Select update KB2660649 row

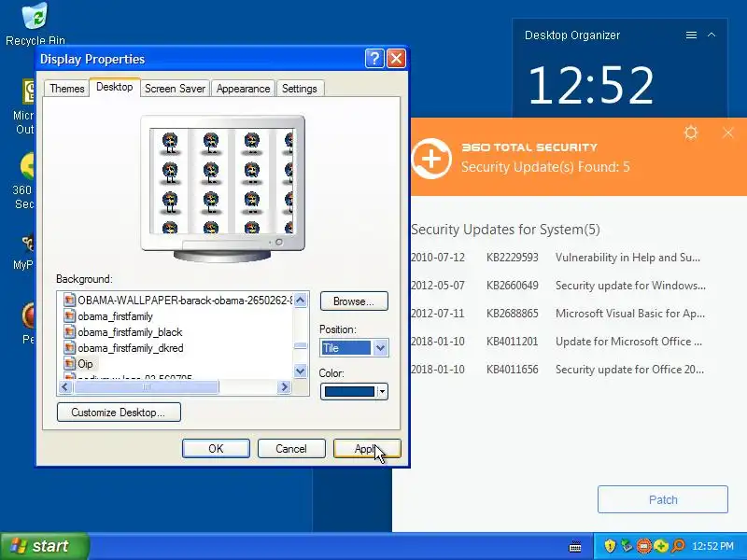pos(558,286)
